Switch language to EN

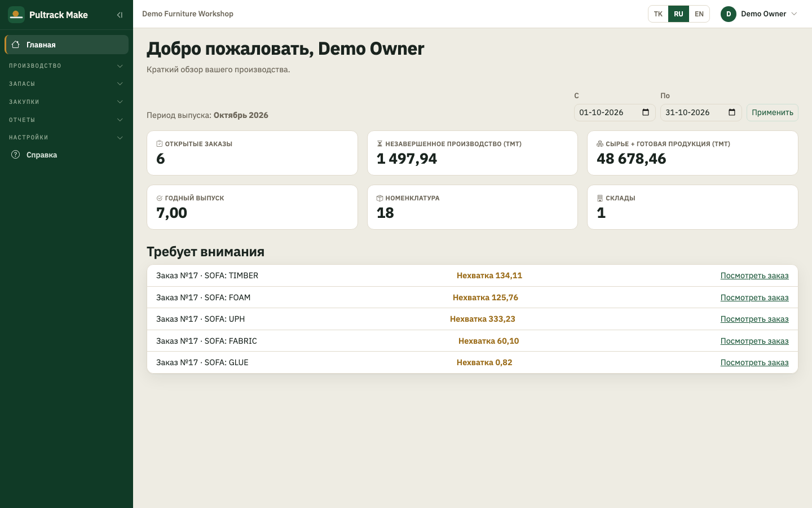point(699,14)
